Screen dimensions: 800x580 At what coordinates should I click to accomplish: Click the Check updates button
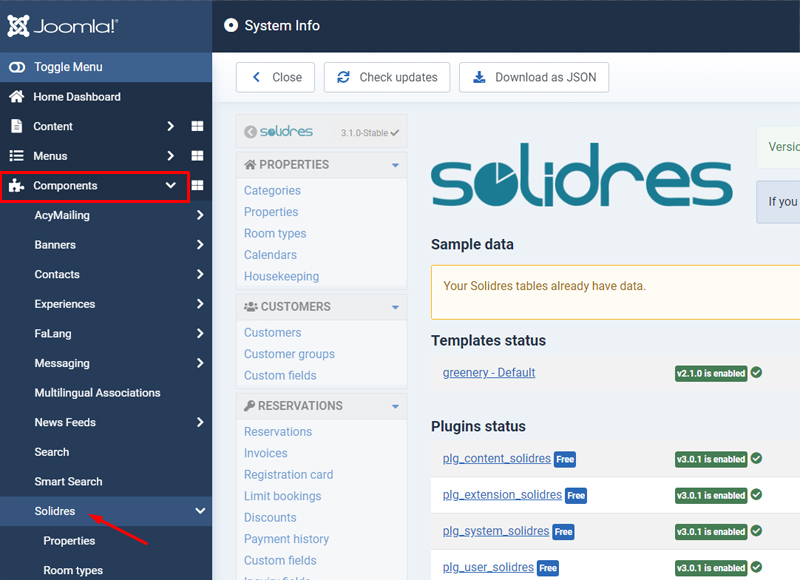[x=387, y=77]
